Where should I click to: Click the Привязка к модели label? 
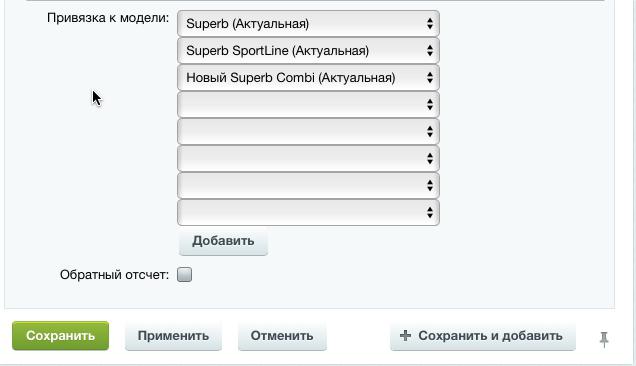coord(108,18)
